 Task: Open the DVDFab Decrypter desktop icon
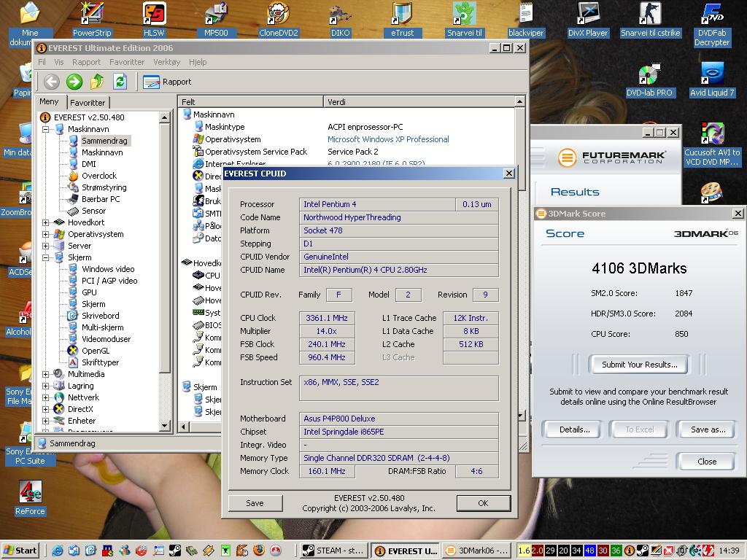click(x=712, y=24)
